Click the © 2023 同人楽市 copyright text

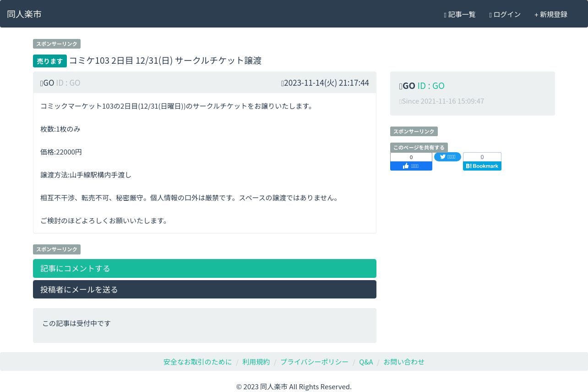pyautogui.click(x=294, y=386)
